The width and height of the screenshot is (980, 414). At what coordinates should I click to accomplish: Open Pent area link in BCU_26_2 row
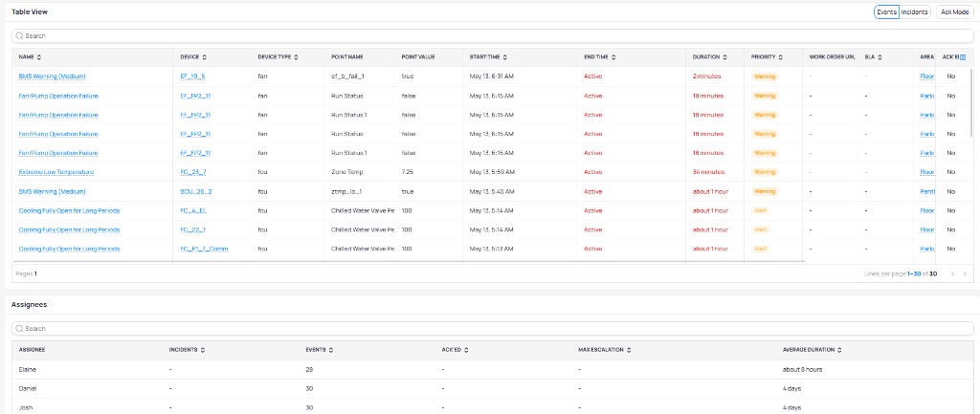927,191
